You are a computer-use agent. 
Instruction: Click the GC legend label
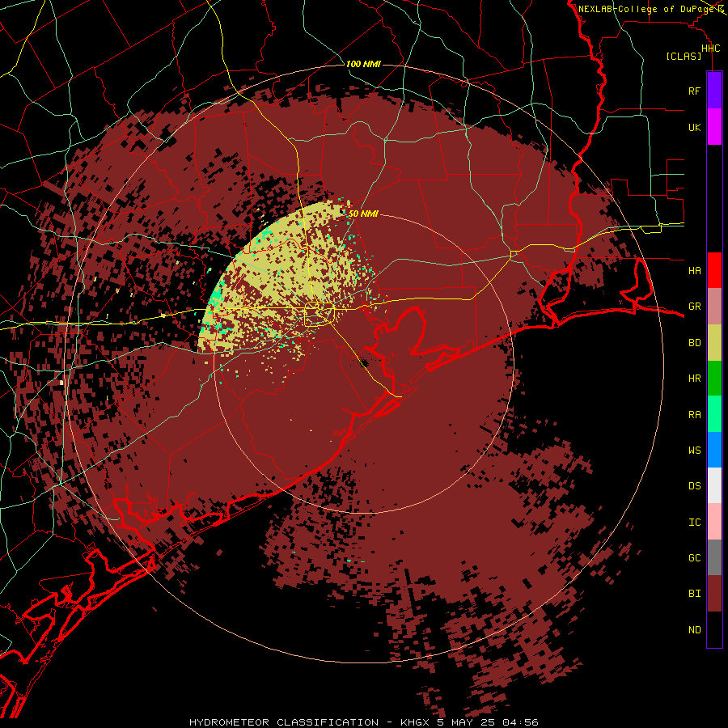tap(694, 557)
